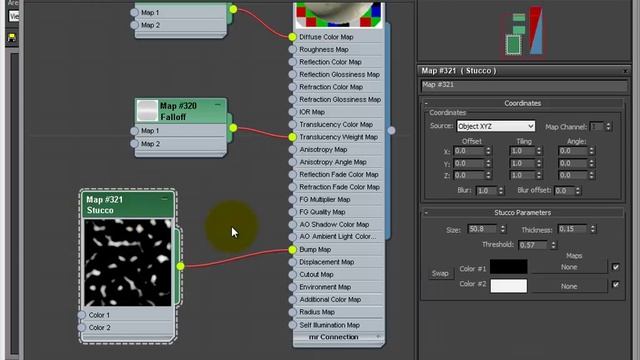Click the Offset X value field
This screenshot has height=360, width=640.
[x=469, y=151]
